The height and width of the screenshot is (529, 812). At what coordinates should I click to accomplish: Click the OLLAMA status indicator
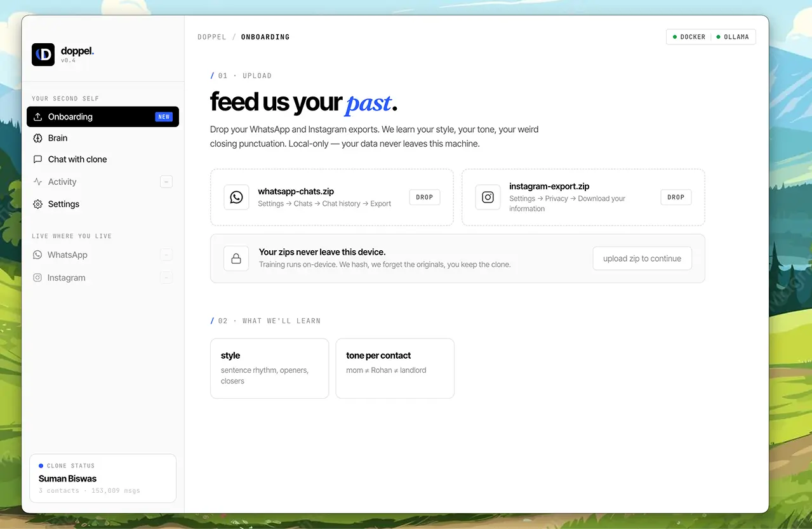click(733, 37)
